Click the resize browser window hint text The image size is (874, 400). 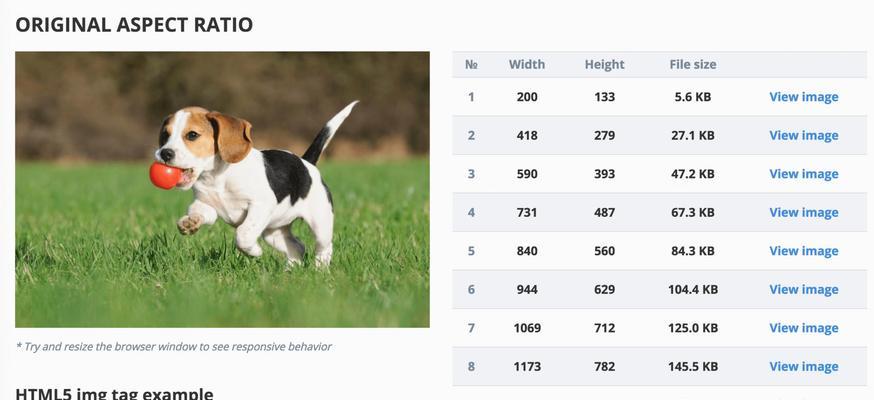click(174, 347)
